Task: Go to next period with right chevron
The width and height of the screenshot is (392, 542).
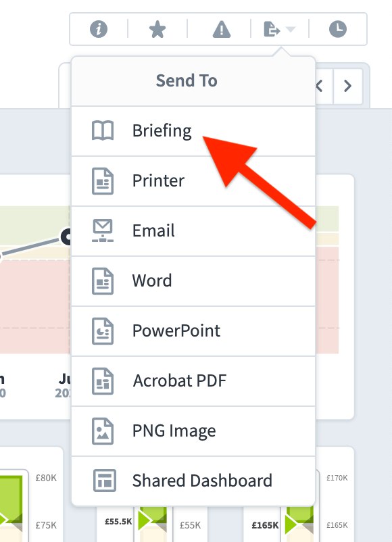Action: coord(348,86)
